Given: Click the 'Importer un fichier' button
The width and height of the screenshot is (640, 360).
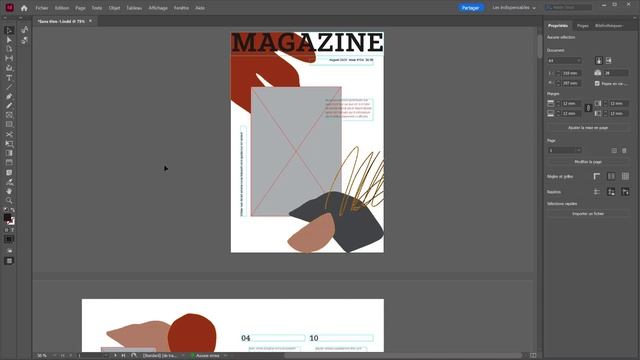Looking at the screenshot, I should click(x=588, y=214).
